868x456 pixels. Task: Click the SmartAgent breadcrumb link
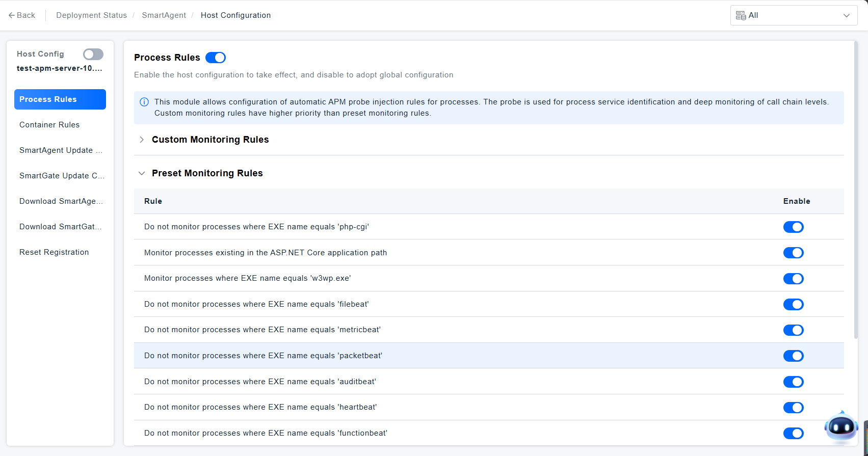point(164,15)
